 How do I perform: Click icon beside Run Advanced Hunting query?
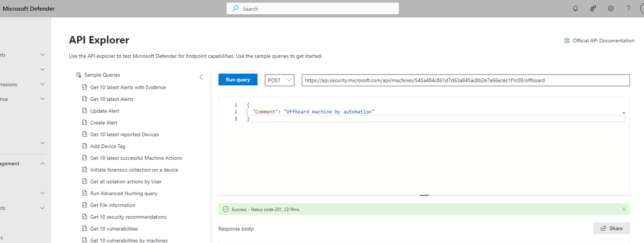click(84, 194)
